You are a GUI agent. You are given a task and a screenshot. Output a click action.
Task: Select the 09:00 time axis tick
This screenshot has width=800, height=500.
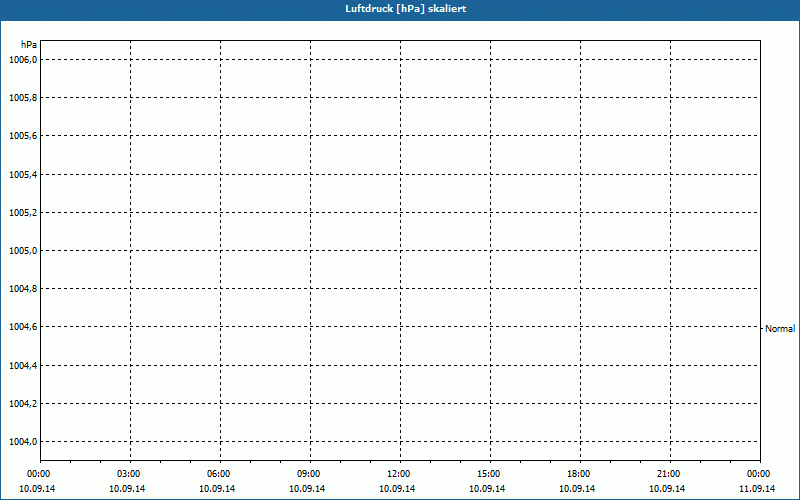point(309,474)
